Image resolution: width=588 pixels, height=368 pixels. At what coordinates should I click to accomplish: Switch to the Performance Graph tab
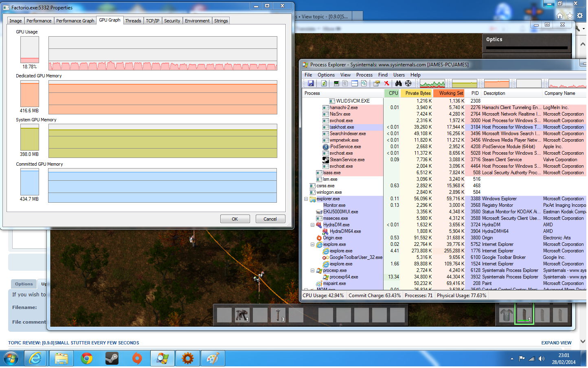pyautogui.click(x=75, y=21)
